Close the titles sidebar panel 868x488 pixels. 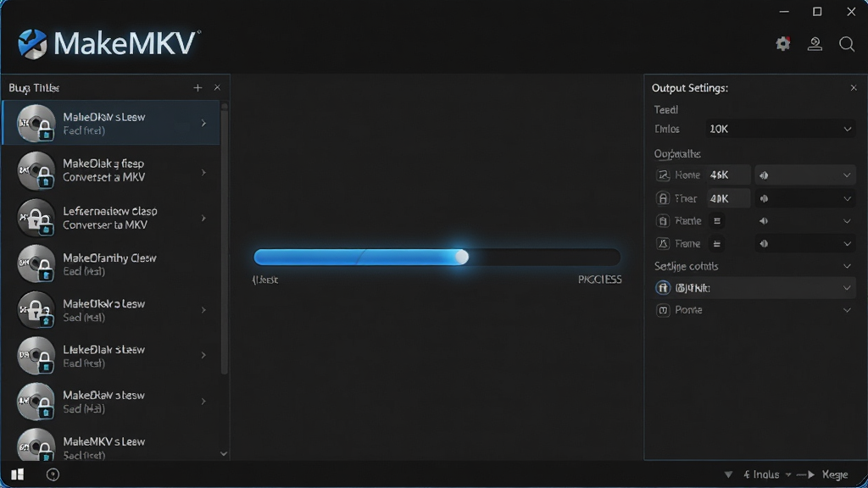217,87
